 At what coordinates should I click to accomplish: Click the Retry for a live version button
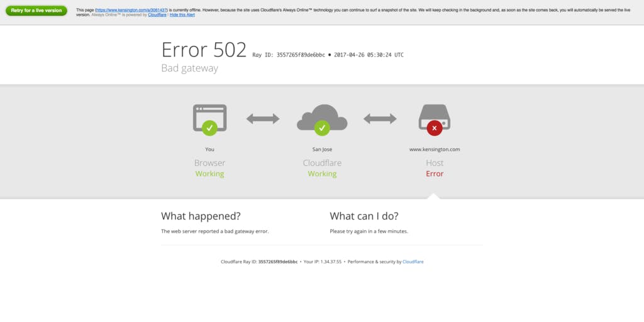36,11
